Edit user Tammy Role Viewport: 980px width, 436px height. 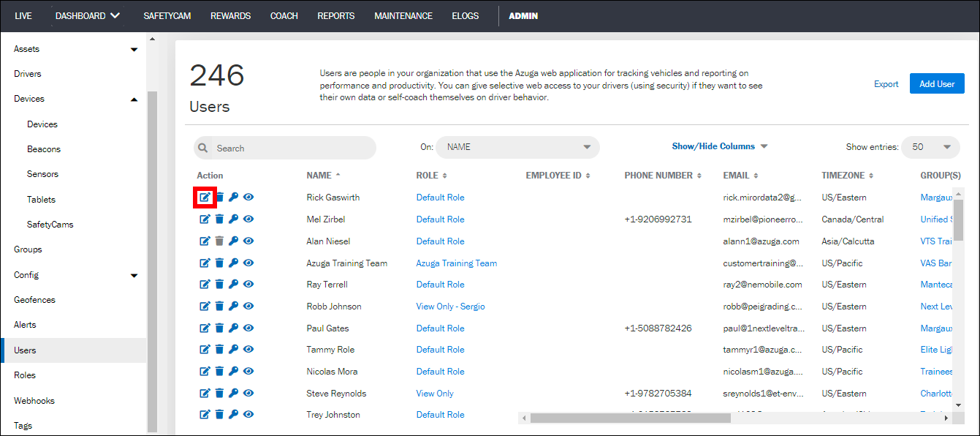(205, 350)
